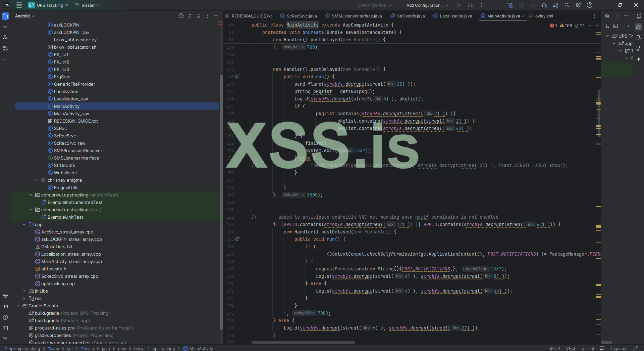Go to next highlighted error arrow

[597, 26]
